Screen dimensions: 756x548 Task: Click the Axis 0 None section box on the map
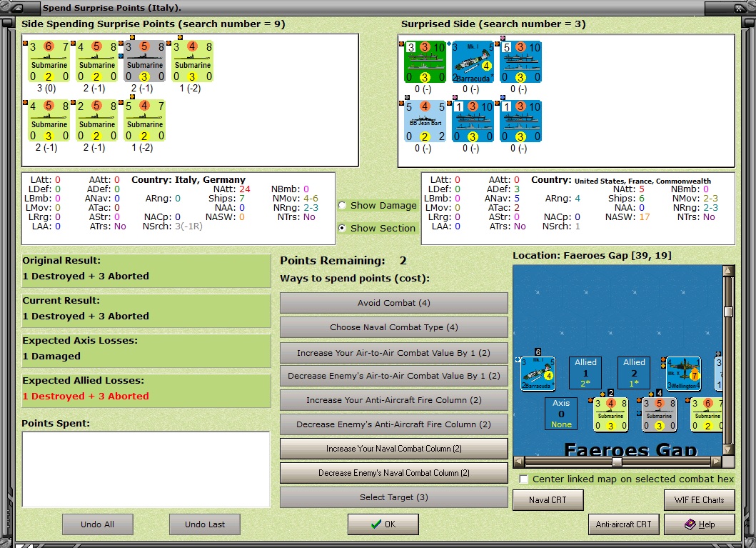pyautogui.click(x=561, y=414)
